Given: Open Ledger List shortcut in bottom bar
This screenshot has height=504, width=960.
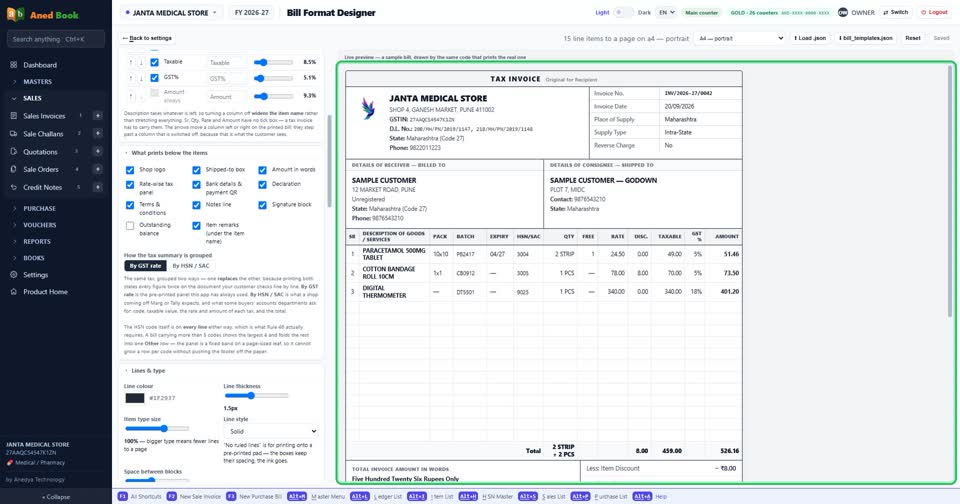Looking at the screenshot, I should click(380, 497).
